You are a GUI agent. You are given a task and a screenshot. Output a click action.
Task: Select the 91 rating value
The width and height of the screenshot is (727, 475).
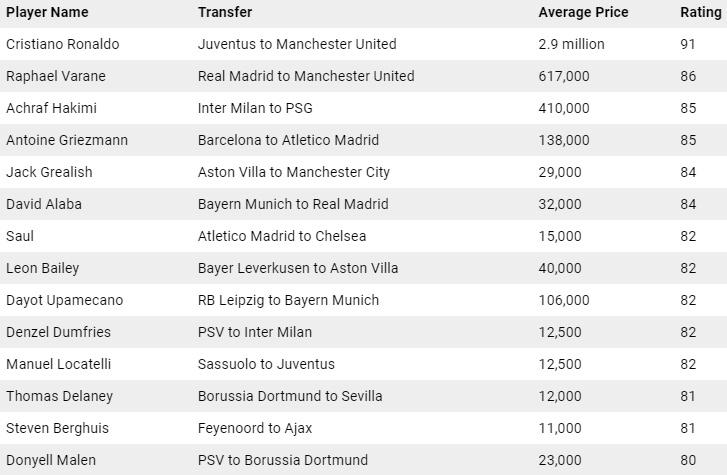click(x=688, y=44)
